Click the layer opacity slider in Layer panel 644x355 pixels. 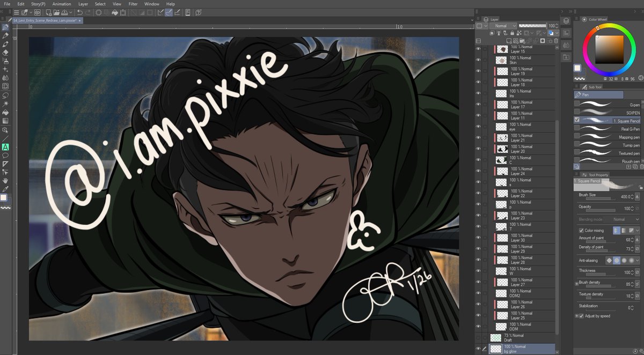tap(533, 26)
